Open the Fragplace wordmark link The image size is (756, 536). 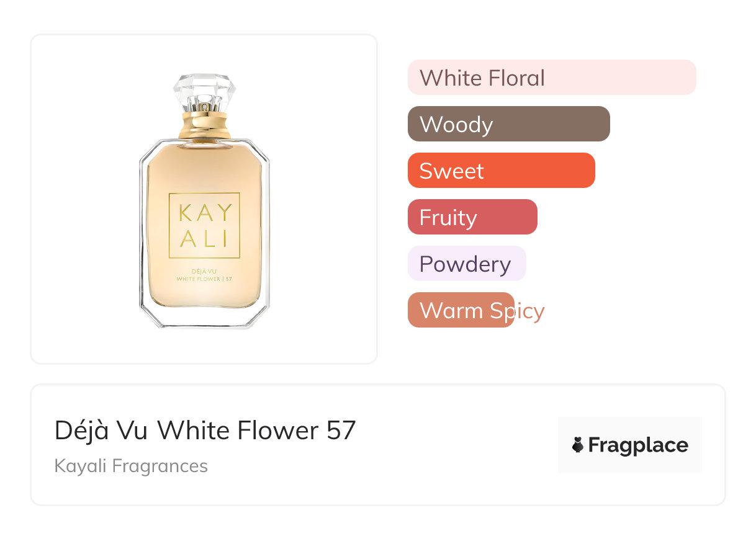(x=638, y=445)
